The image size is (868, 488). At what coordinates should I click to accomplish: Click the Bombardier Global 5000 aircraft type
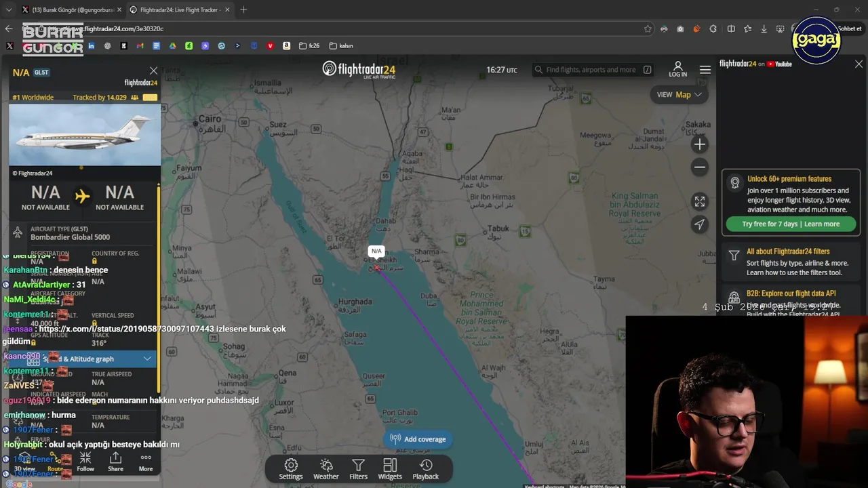tap(70, 237)
